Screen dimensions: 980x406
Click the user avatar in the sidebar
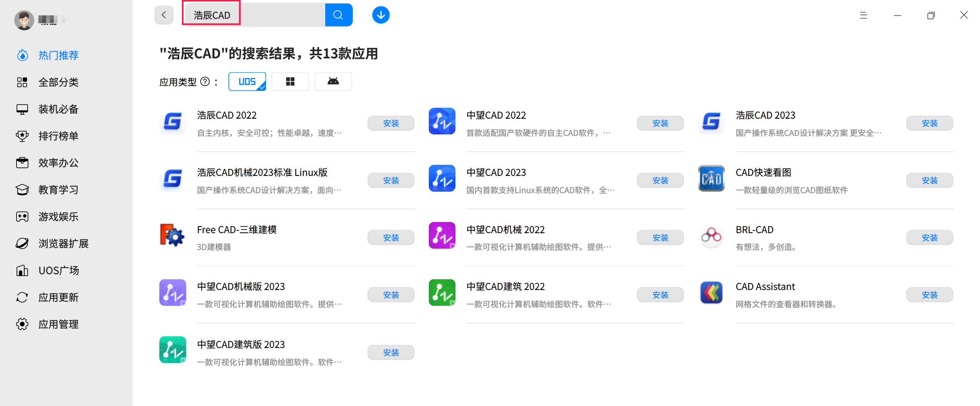(x=23, y=20)
